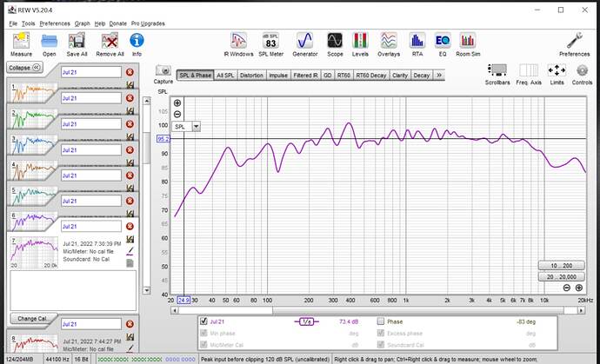Save measurement 7 using its disk icon
The height and width of the screenshot is (364, 600).
pos(130,239)
